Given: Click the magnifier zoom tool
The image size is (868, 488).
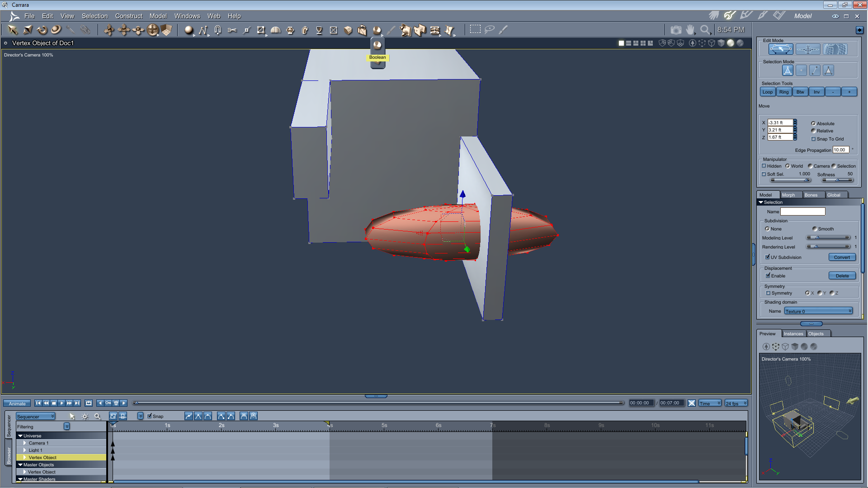Looking at the screenshot, I should (x=705, y=30).
